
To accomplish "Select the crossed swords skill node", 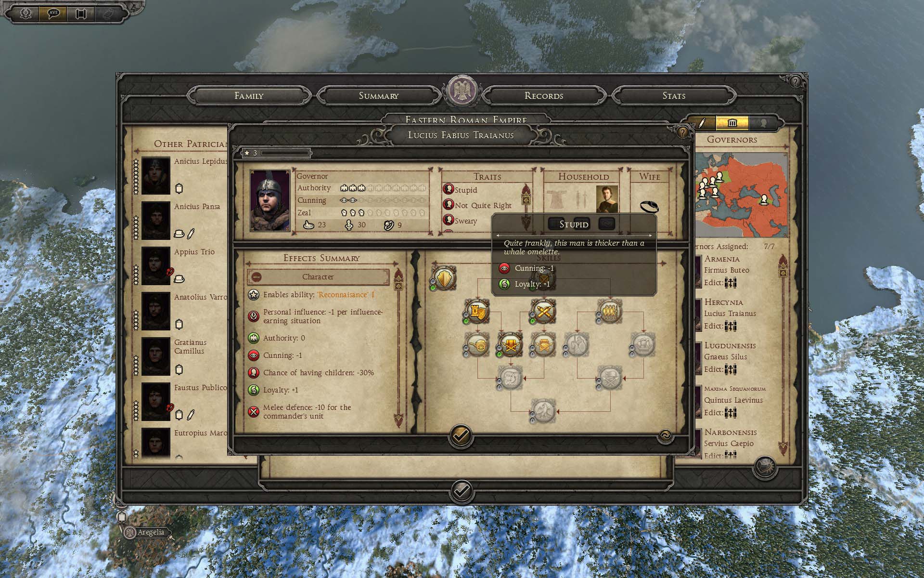I will tap(543, 312).
